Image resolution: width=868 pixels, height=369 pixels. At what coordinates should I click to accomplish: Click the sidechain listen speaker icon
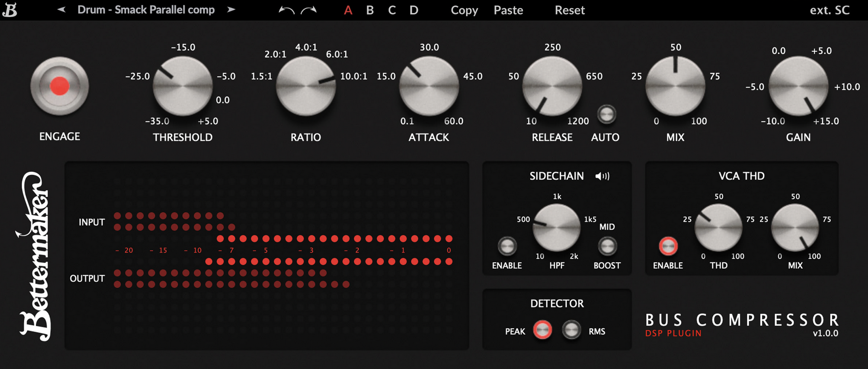coord(602,176)
